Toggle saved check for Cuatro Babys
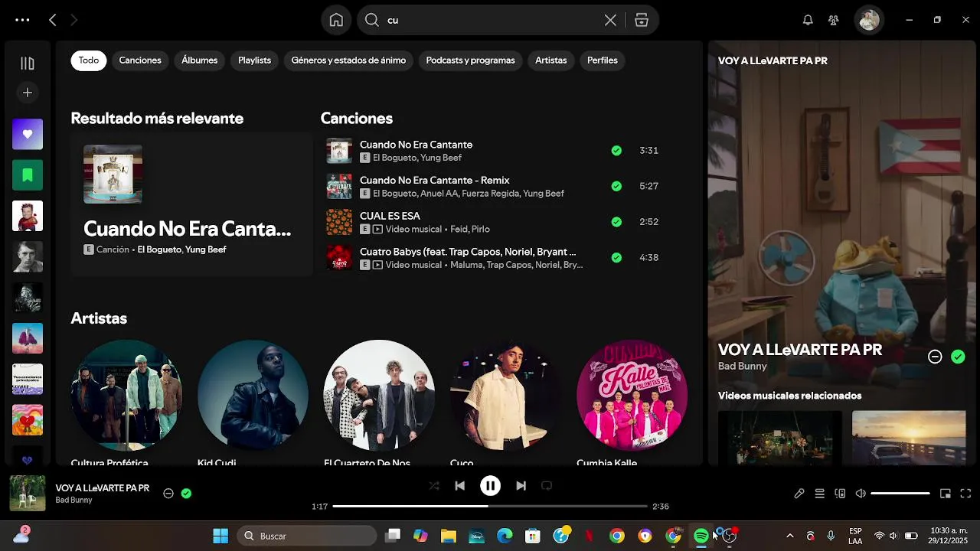 click(616, 258)
